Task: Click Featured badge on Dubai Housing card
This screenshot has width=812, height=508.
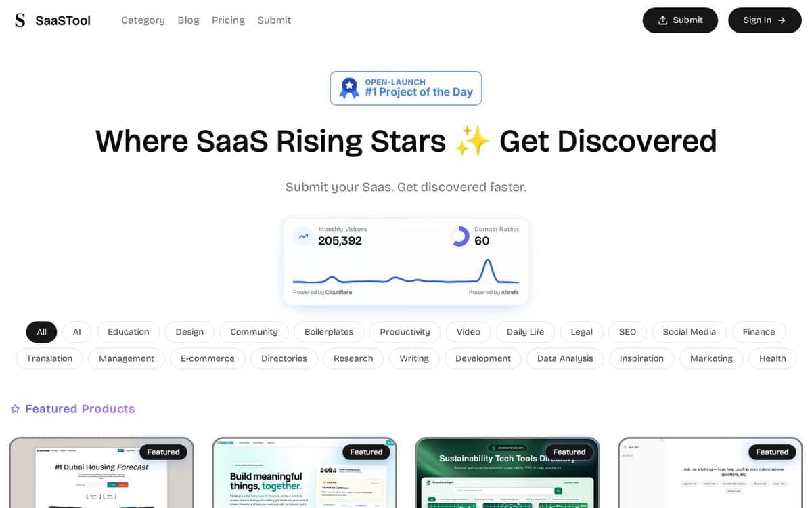Action: click(x=163, y=452)
